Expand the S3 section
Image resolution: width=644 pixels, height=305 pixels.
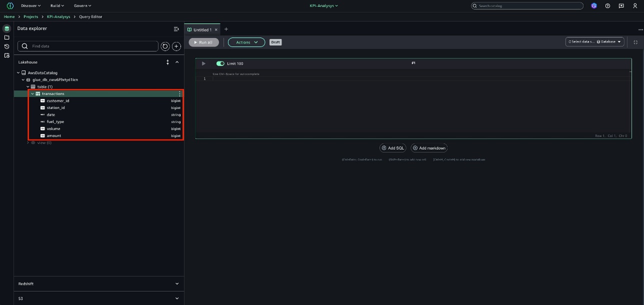point(177,298)
